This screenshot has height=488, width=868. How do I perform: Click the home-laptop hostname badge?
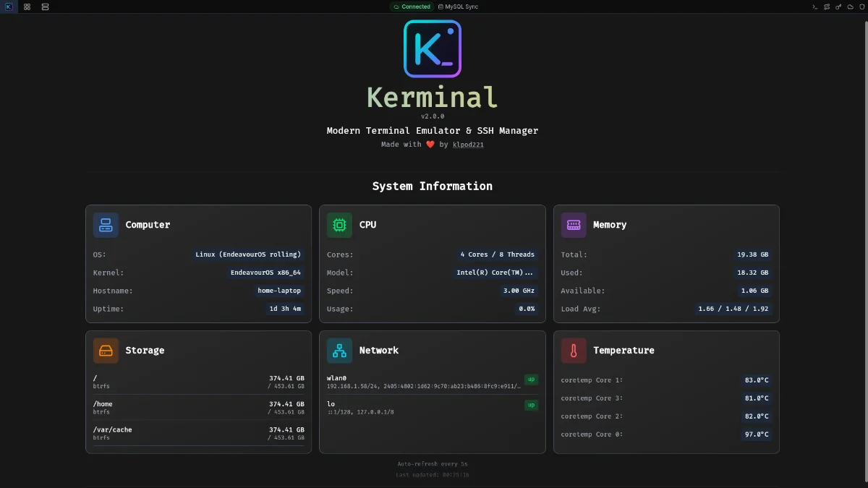click(x=279, y=291)
